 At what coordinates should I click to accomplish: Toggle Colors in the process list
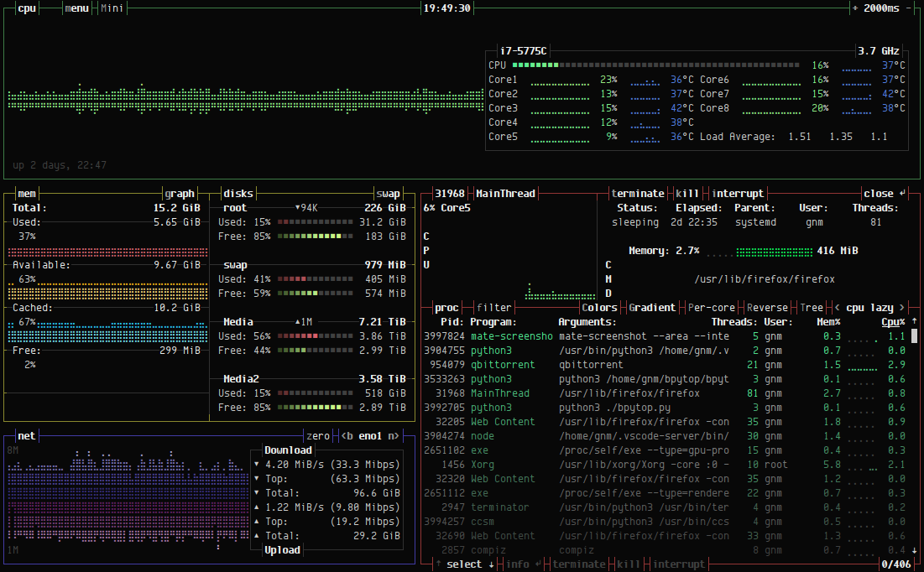[598, 307]
